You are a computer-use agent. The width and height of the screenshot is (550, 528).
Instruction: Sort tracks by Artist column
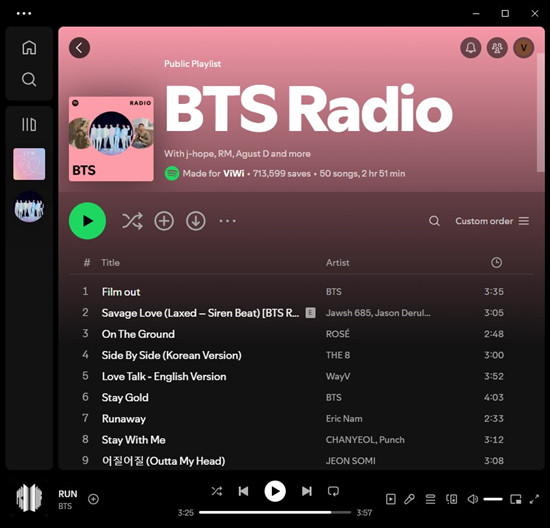[337, 262]
